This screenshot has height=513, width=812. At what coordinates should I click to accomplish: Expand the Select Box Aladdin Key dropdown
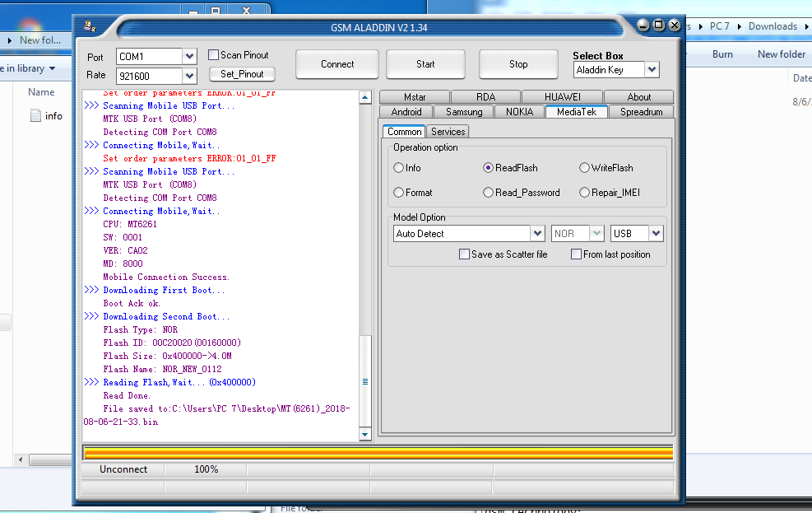pyautogui.click(x=652, y=69)
